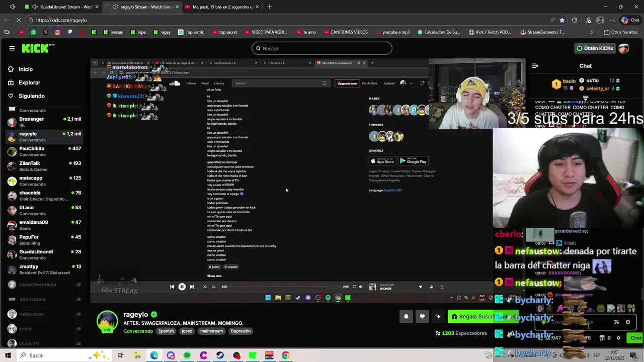
Task: Focus the Buscar search field on Kick
Action: click(x=322, y=48)
